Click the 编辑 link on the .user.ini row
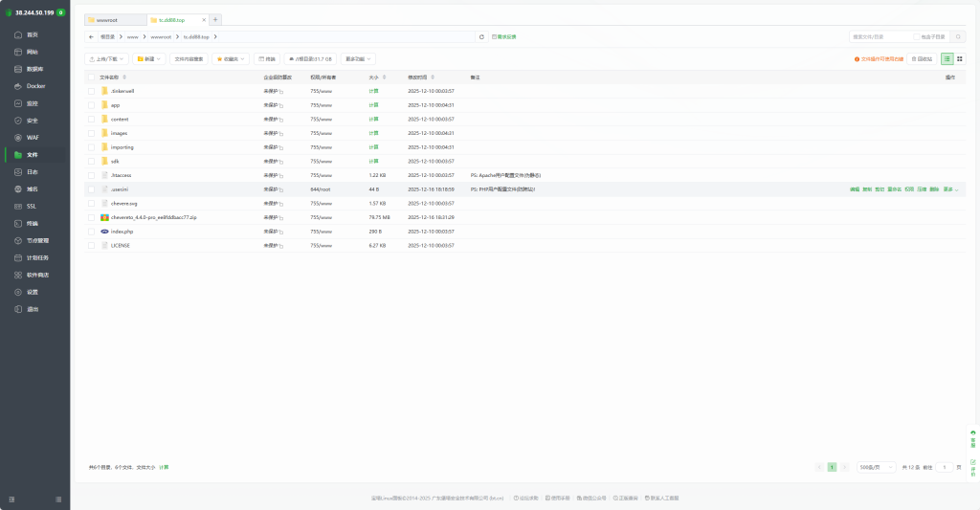The height and width of the screenshot is (510, 980). point(855,189)
